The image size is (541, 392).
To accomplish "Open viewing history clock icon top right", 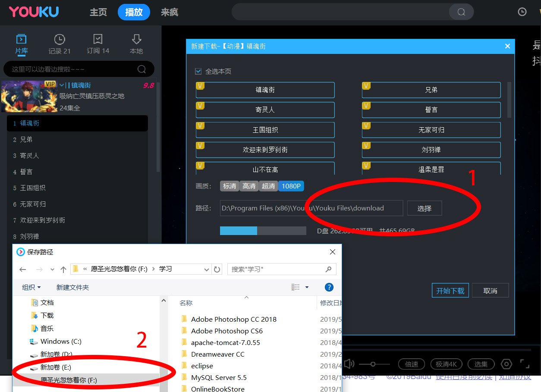I will click(x=522, y=12).
